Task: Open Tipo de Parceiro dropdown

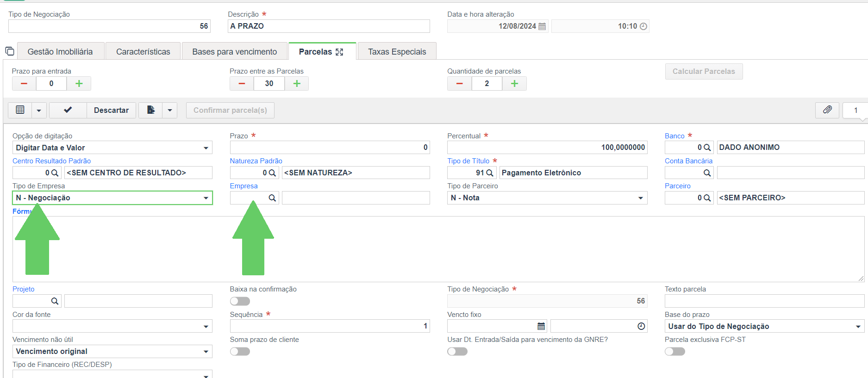Action: (547, 198)
